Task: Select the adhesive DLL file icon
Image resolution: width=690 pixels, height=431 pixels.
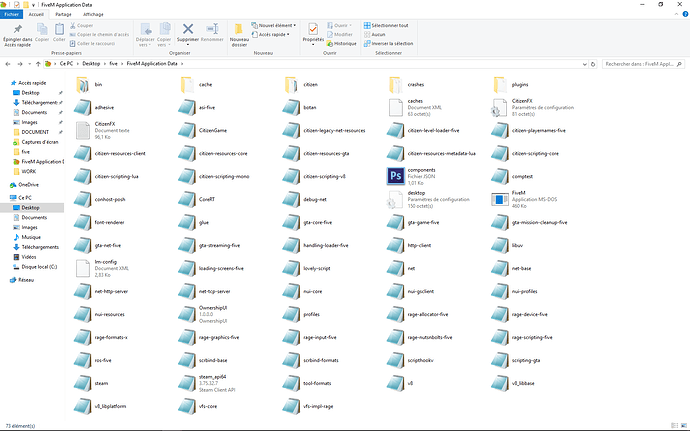Action: (x=82, y=107)
